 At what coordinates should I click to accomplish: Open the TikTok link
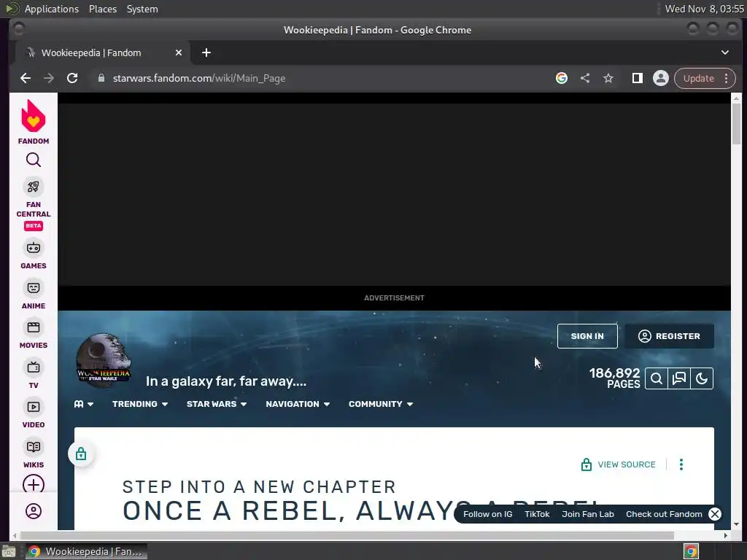(x=537, y=514)
